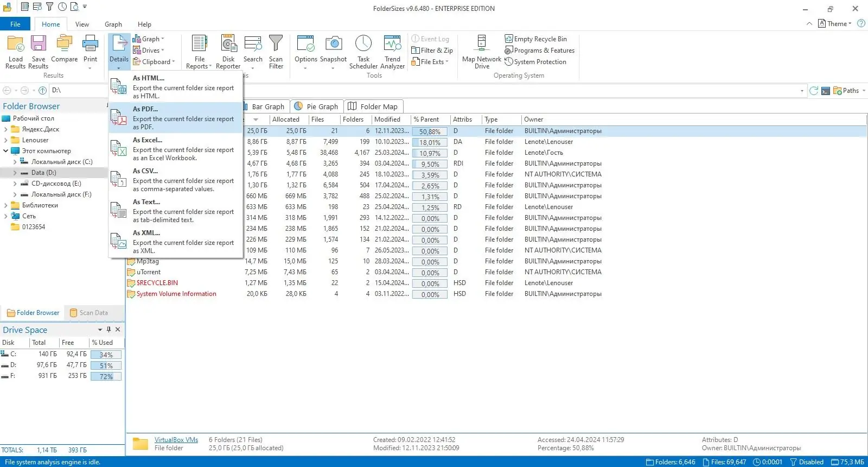Click the 72% used bar for F:
The width and height of the screenshot is (868, 467).
coord(106,376)
